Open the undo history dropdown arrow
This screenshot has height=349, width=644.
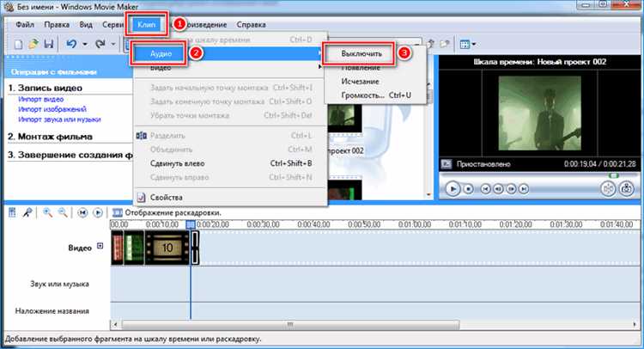tap(85, 45)
